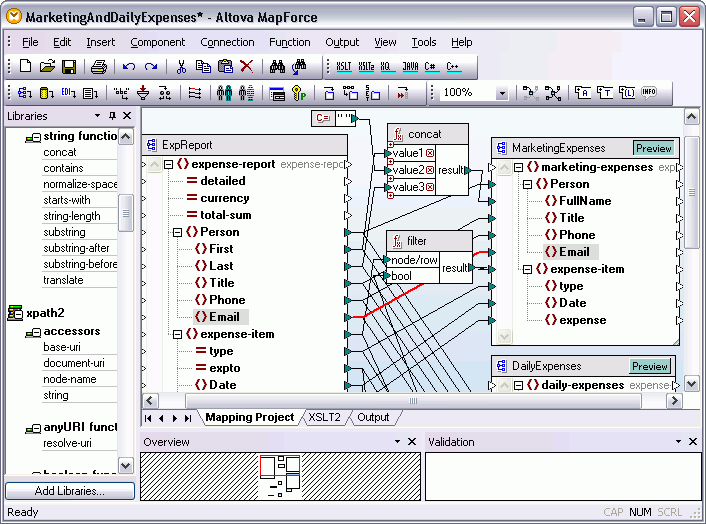Click the Find binoculars icon
The width and height of the screenshot is (706, 524).
click(277, 67)
